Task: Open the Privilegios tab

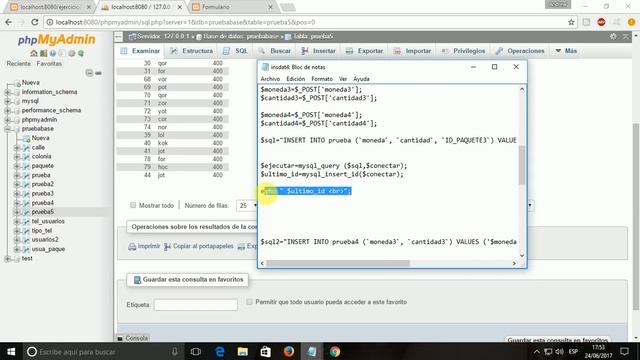Action: [x=464, y=51]
